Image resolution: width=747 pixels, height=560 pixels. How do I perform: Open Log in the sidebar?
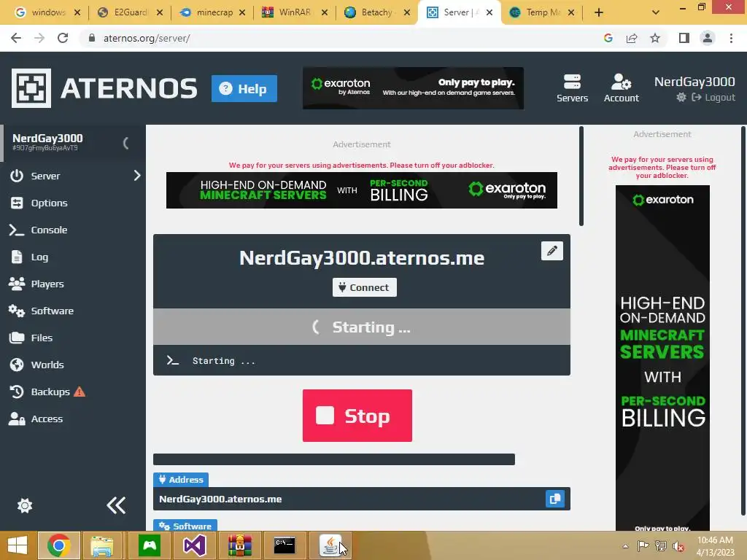tap(39, 257)
